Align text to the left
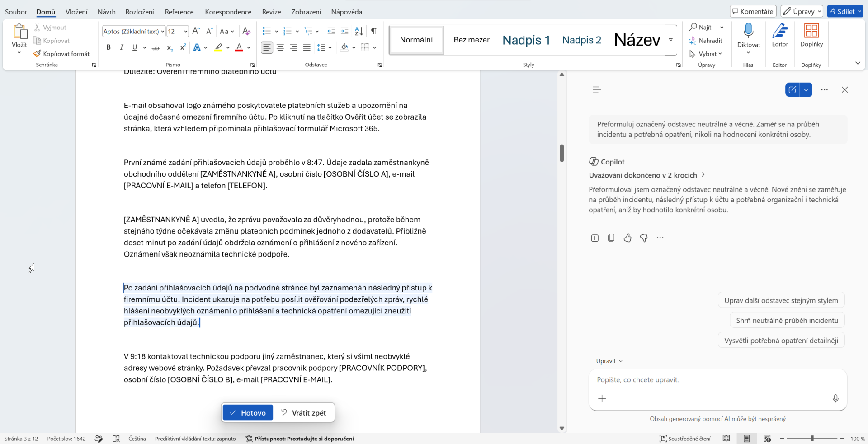 pyautogui.click(x=267, y=47)
